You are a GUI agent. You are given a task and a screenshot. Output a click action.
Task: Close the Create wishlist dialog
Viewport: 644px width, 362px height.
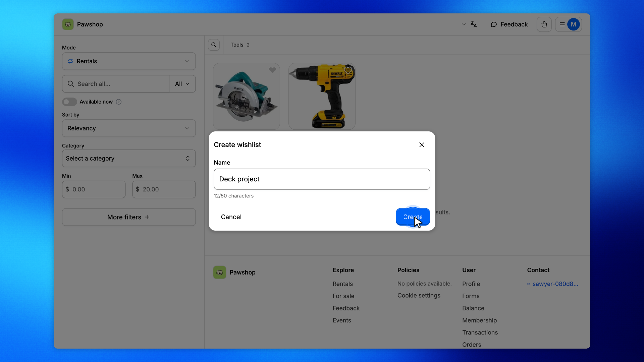coord(422,145)
